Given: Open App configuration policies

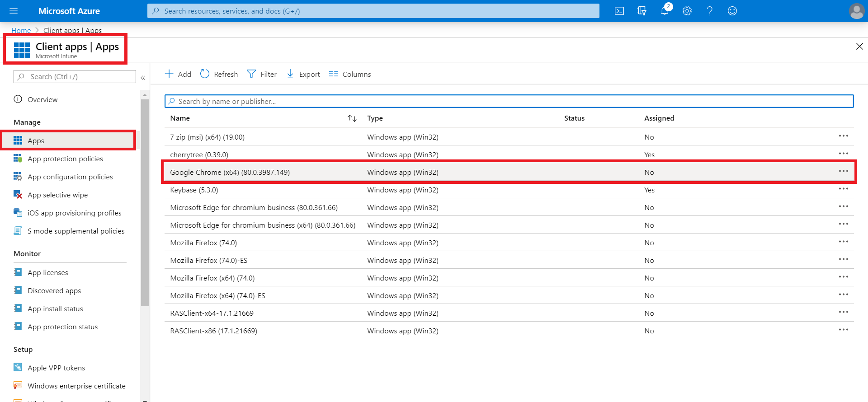Looking at the screenshot, I should point(70,177).
